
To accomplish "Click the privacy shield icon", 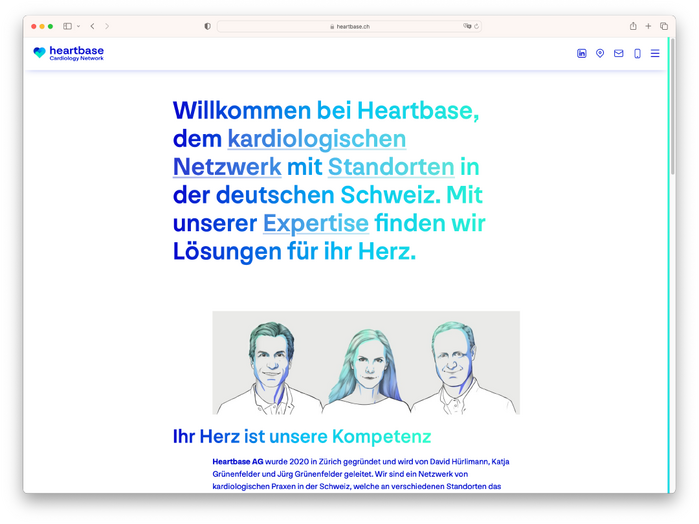I will point(207,26).
